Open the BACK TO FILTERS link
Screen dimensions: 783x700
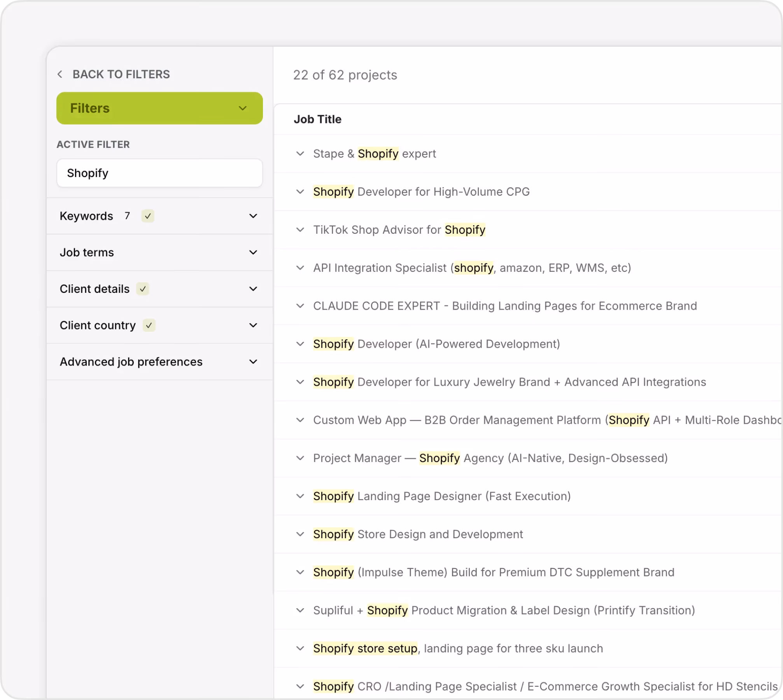[x=121, y=74]
